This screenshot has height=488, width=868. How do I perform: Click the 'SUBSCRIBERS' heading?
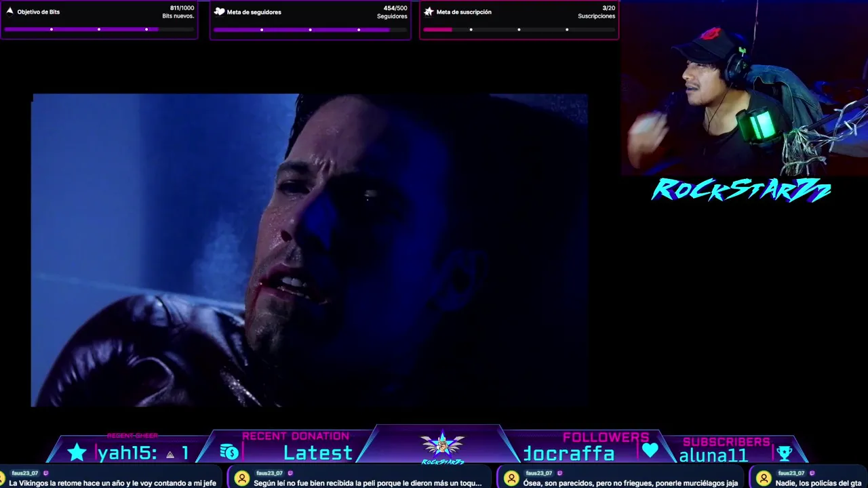tap(726, 441)
